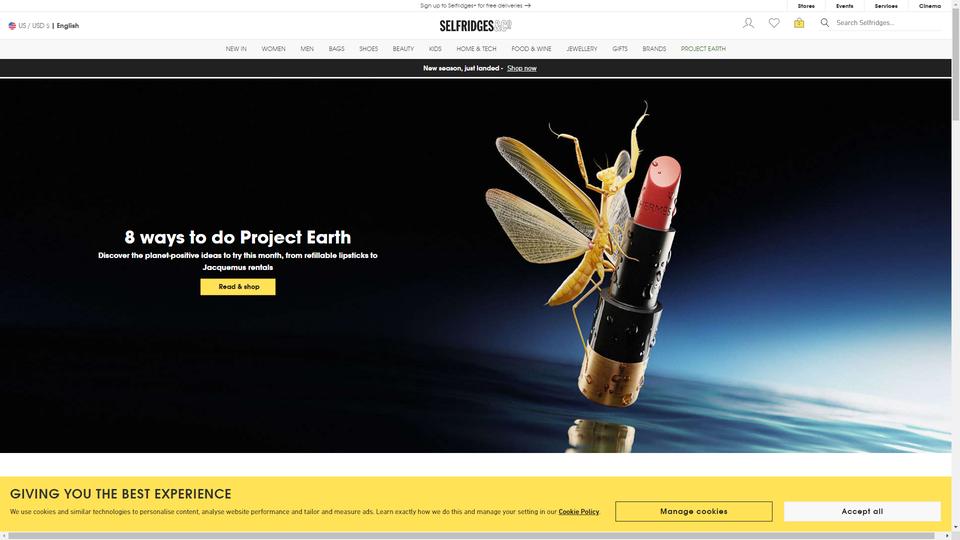Open the Home & Tech menu

pyautogui.click(x=476, y=49)
